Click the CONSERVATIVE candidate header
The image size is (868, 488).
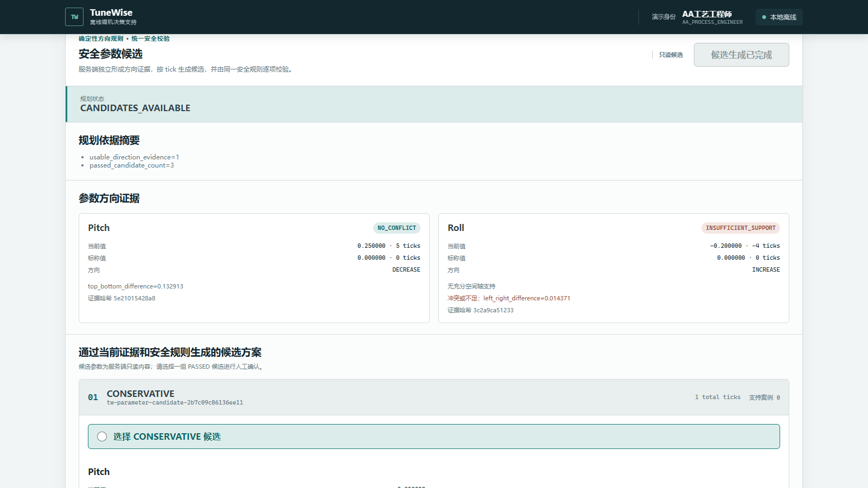pyautogui.click(x=433, y=397)
